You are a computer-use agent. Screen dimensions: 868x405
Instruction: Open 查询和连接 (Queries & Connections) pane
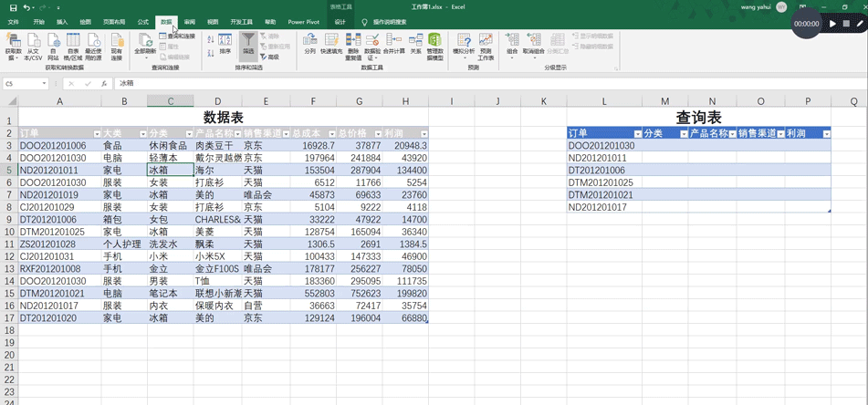177,36
